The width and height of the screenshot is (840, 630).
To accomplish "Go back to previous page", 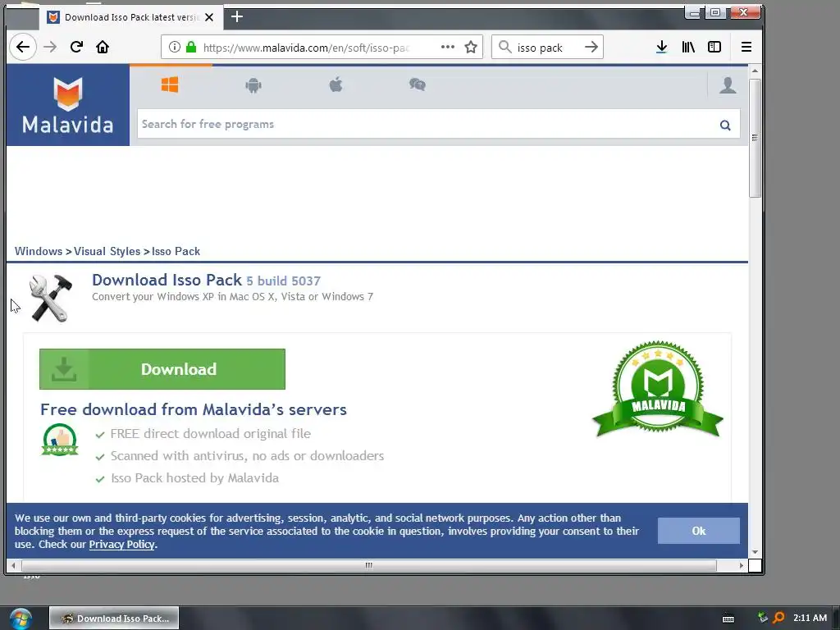I will coord(22,47).
